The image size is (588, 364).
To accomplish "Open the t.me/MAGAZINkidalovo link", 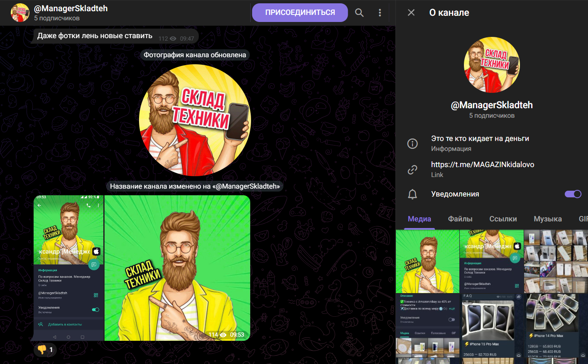I will click(482, 165).
